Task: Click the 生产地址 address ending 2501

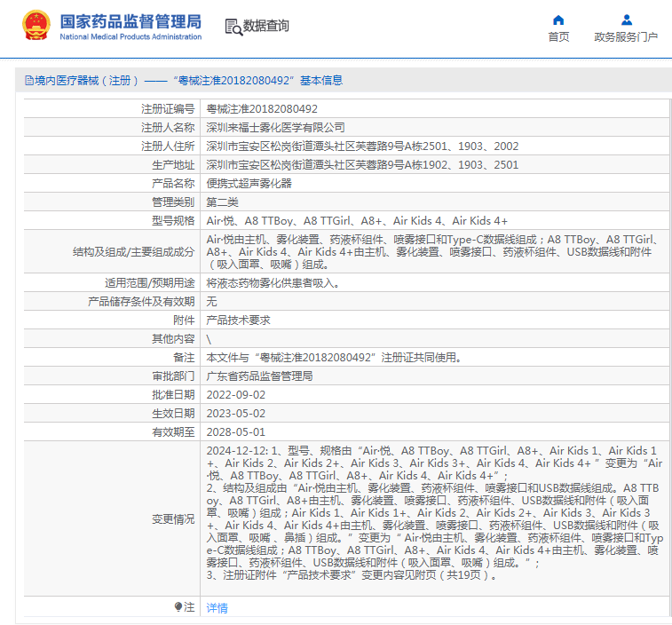Action: (362, 165)
